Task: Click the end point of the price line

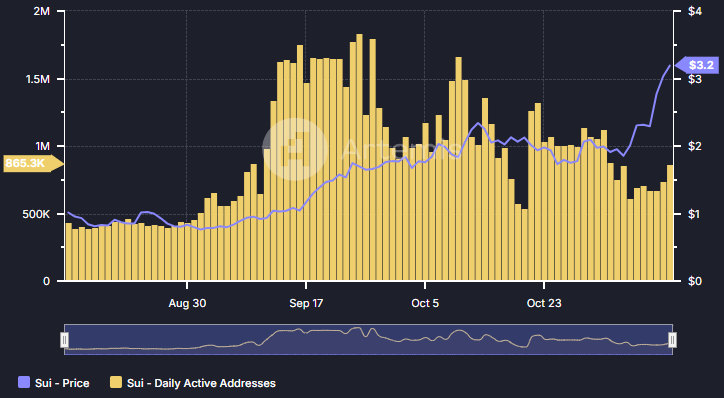Action: pos(670,65)
